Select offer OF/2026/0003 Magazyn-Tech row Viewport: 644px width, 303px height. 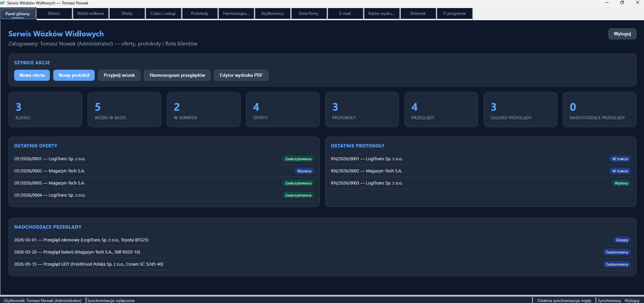[x=164, y=183]
